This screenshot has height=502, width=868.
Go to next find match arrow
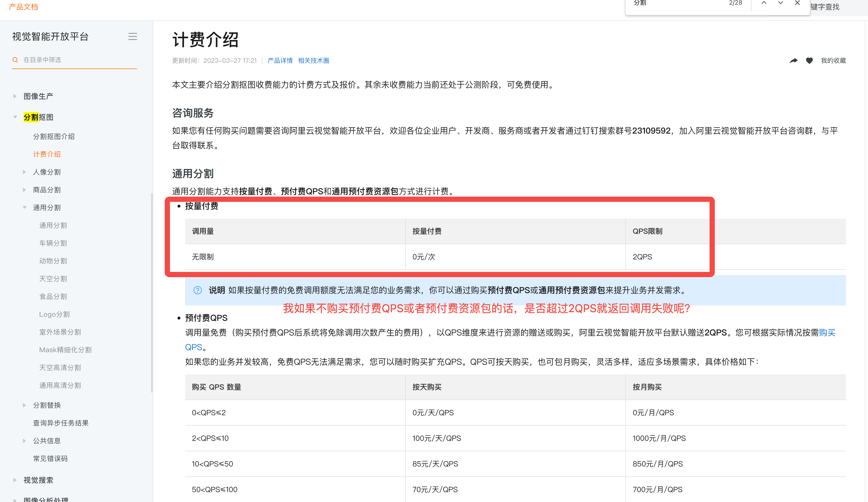point(780,3)
